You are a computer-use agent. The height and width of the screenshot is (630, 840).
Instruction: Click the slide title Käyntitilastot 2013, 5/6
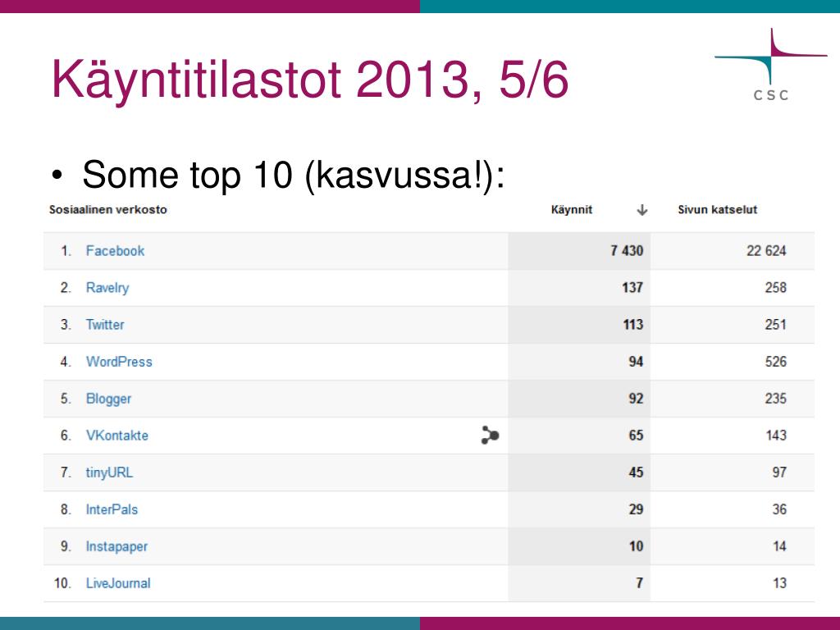pos(309,80)
